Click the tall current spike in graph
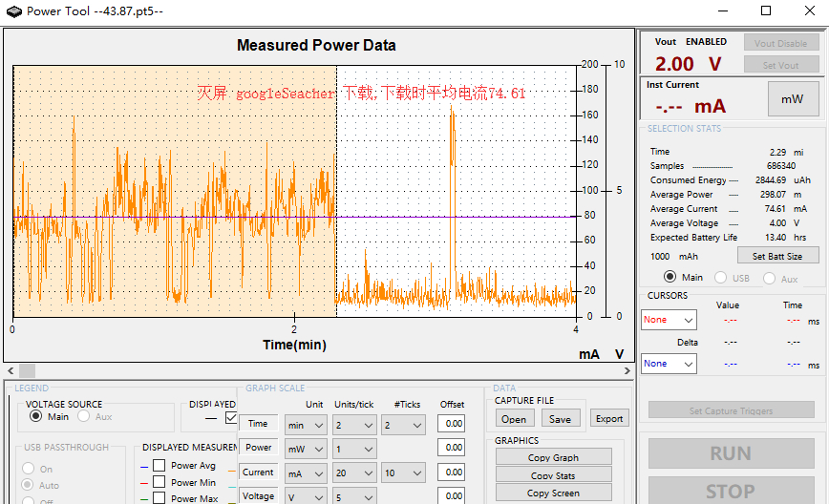This screenshot has height=504, width=829. [x=453, y=206]
